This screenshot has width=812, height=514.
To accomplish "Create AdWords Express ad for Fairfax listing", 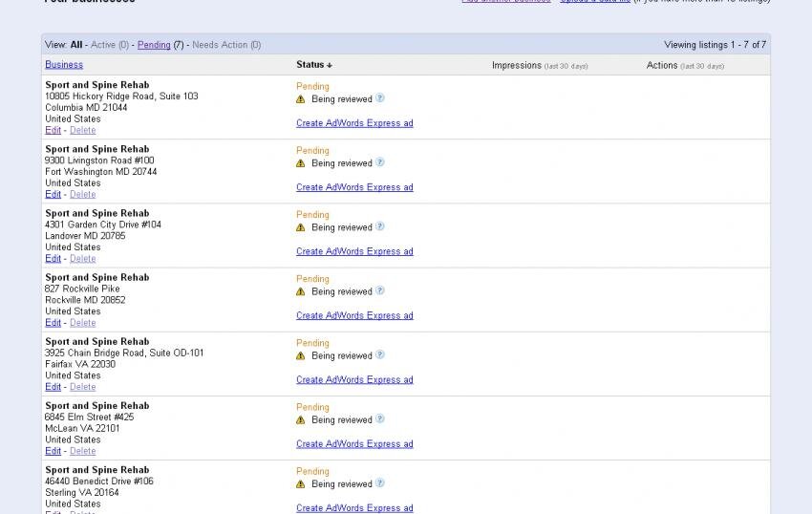I will 354,380.
